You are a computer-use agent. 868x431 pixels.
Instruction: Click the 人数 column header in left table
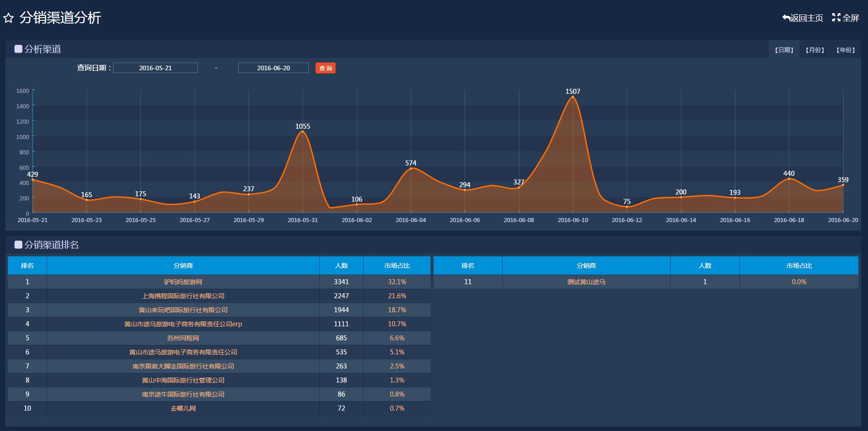click(341, 266)
